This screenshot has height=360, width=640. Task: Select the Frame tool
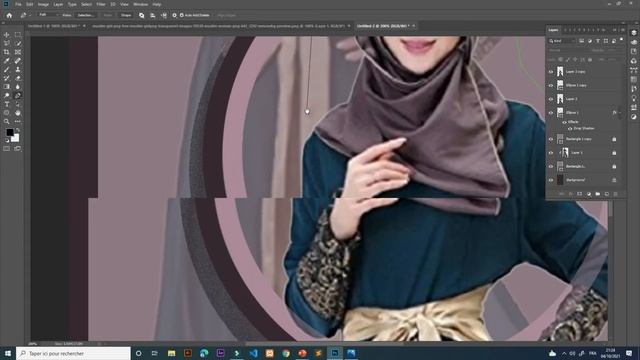[x=18, y=52]
